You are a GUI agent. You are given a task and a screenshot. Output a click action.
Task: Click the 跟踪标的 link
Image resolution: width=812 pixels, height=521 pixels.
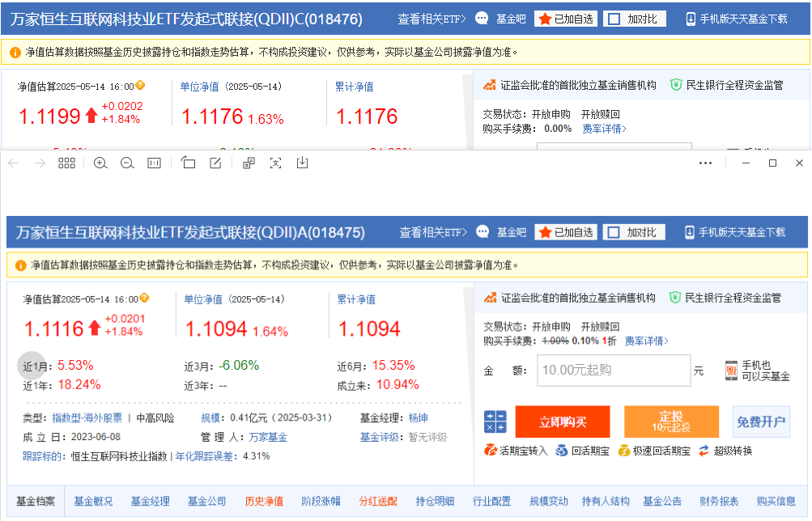(44, 456)
